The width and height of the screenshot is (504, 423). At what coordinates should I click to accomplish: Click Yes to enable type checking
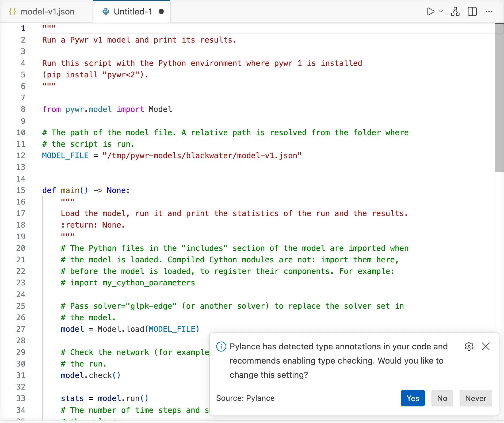(x=413, y=398)
